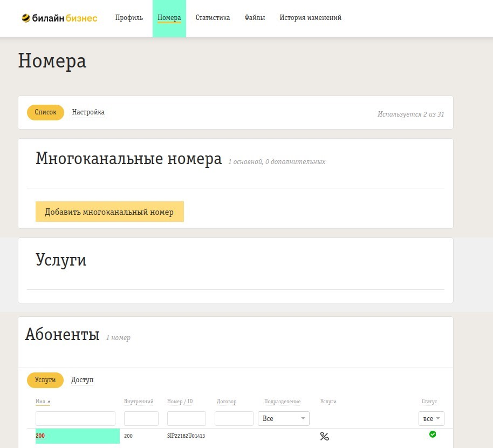The height and width of the screenshot is (448, 493).
Task: Focus the Номер / ID filter input
Action: tap(187, 419)
